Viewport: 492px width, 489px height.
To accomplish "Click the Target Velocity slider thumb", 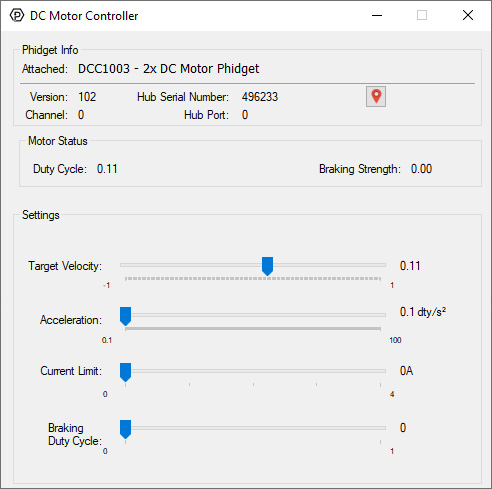I will (x=267, y=266).
